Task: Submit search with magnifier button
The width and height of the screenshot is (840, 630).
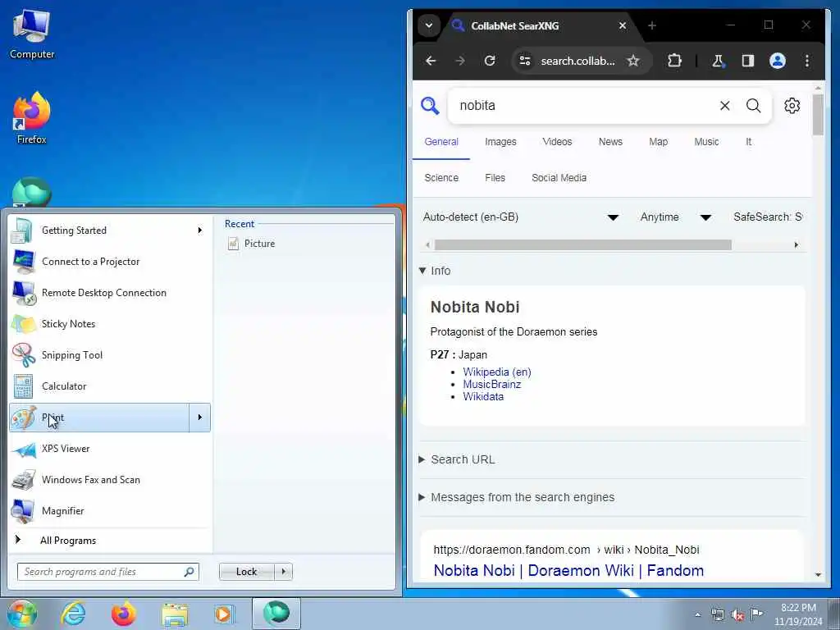Action: click(x=753, y=106)
